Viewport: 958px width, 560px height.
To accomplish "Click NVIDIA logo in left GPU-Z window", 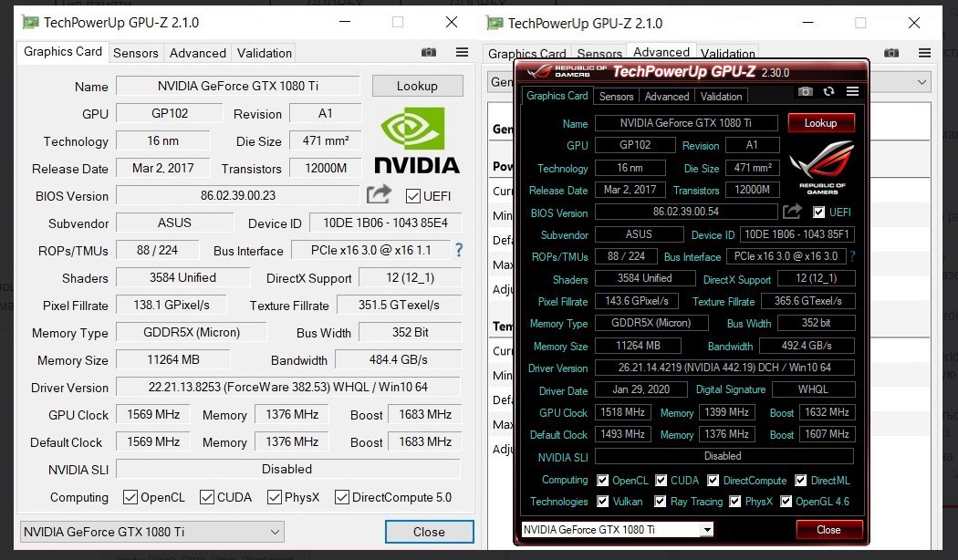I will (x=416, y=140).
